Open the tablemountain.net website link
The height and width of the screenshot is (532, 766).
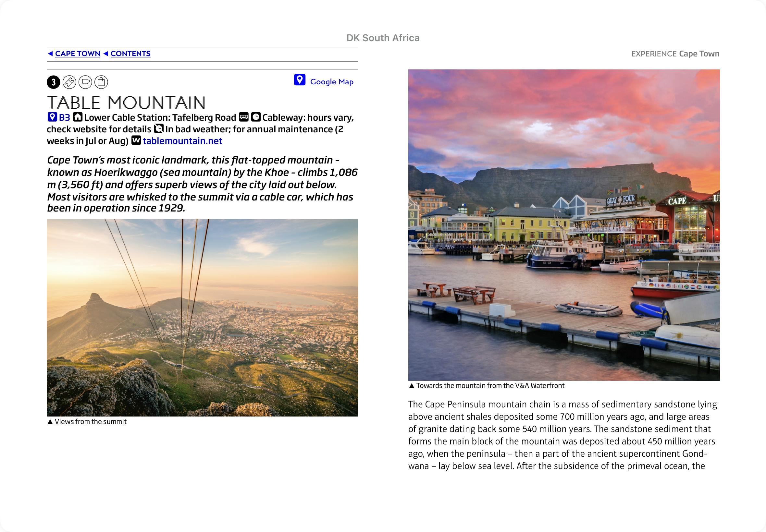coord(182,141)
